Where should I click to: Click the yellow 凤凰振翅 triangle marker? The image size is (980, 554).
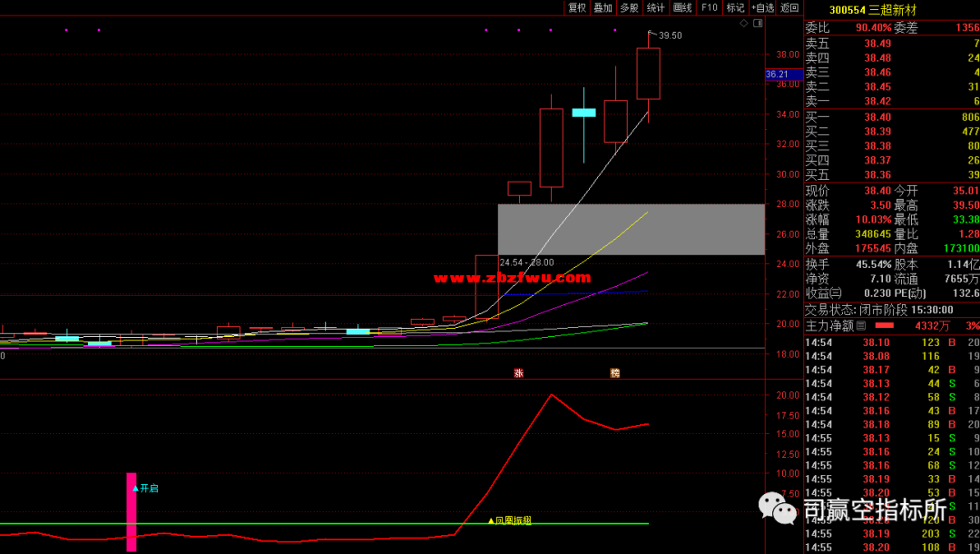[491, 521]
